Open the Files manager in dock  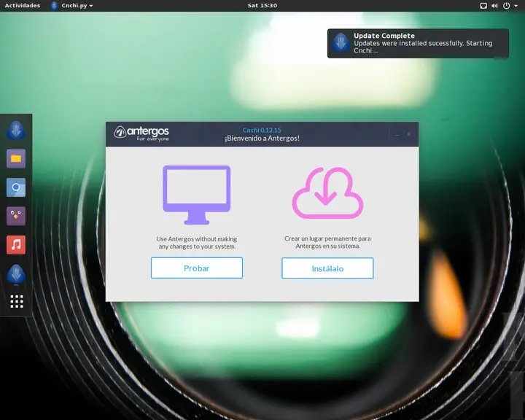(16, 159)
